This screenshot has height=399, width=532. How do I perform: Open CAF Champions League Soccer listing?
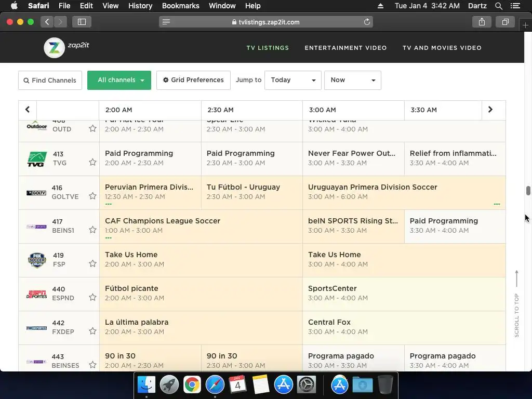click(x=201, y=227)
